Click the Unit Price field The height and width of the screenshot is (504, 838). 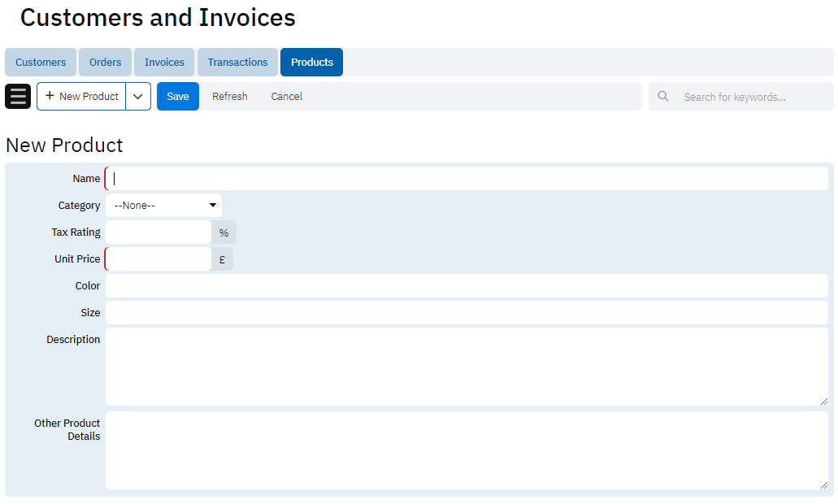pos(158,259)
